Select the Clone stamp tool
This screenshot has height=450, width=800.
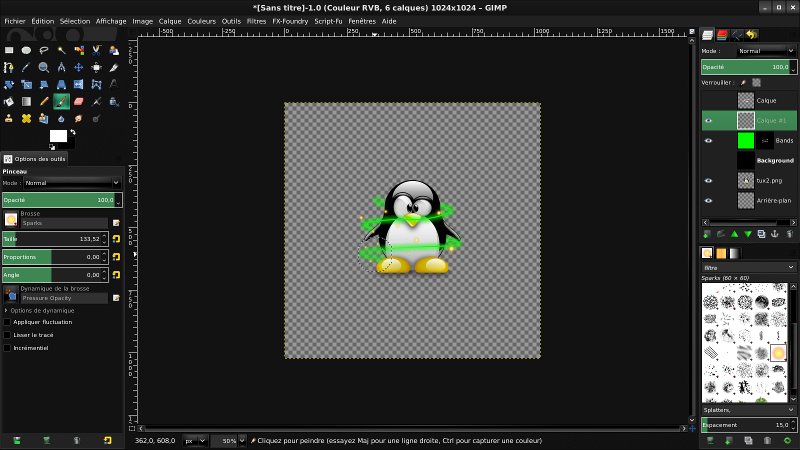point(9,118)
